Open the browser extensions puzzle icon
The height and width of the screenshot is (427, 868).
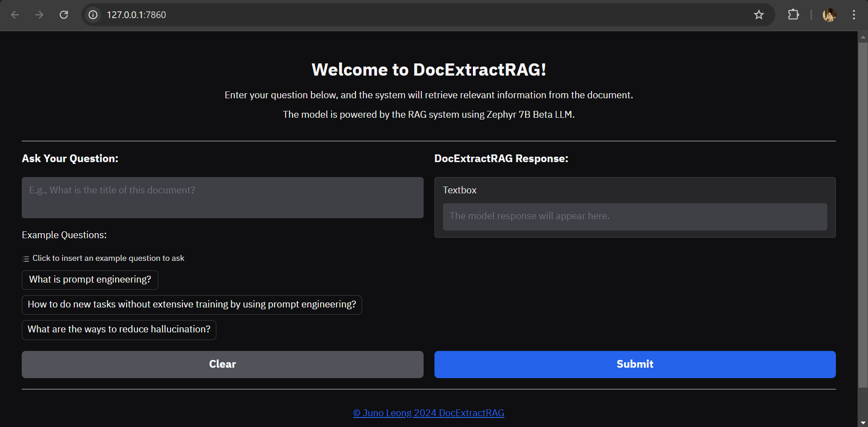(x=793, y=15)
